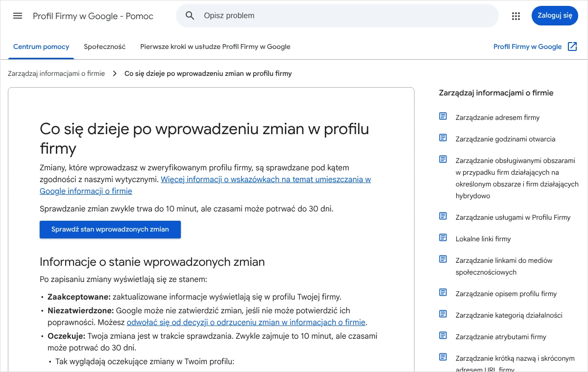This screenshot has width=588, height=372.
Task: Open the hamburger main menu
Action: click(x=18, y=16)
